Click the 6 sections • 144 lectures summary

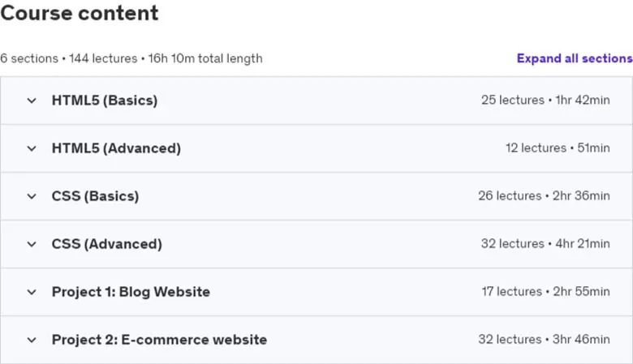131,58
